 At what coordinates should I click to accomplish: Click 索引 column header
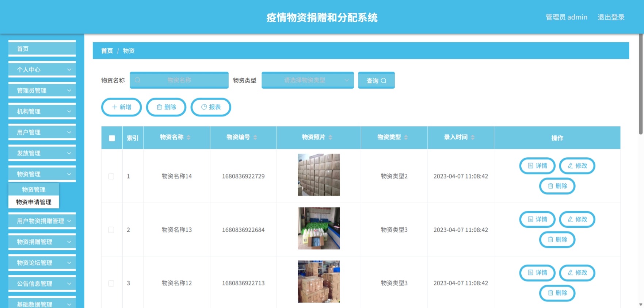pyautogui.click(x=133, y=138)
